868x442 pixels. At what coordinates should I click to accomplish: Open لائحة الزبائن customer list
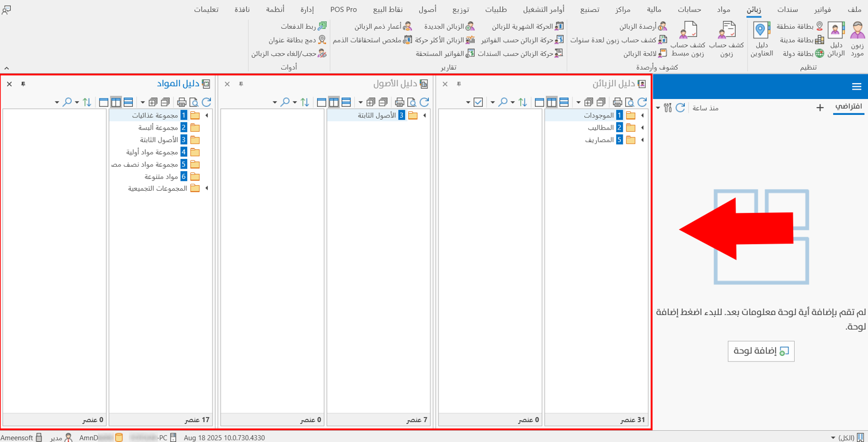click(645, 54)
